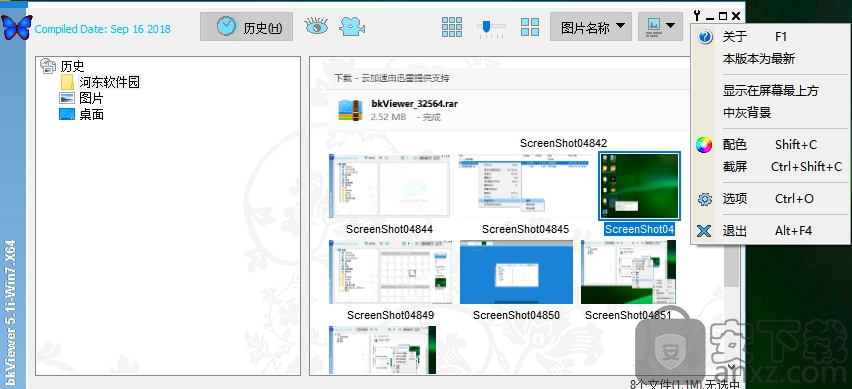Select 退出 Alt+F4 menu item
The image size is (852, 389).
tap(771, 231)
